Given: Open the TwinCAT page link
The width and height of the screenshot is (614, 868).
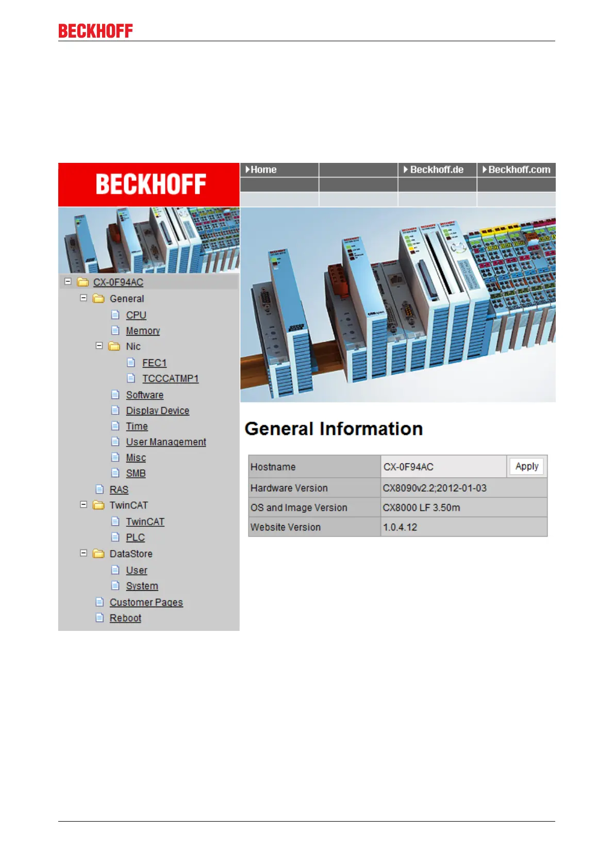Looking at the screenshot, I should (x=145, y=522).
